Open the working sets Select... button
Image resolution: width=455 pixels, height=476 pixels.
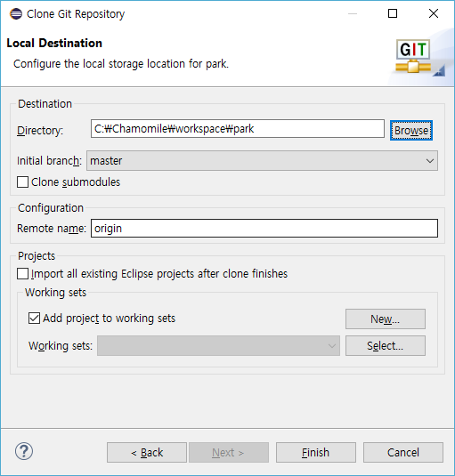[386, 345]
